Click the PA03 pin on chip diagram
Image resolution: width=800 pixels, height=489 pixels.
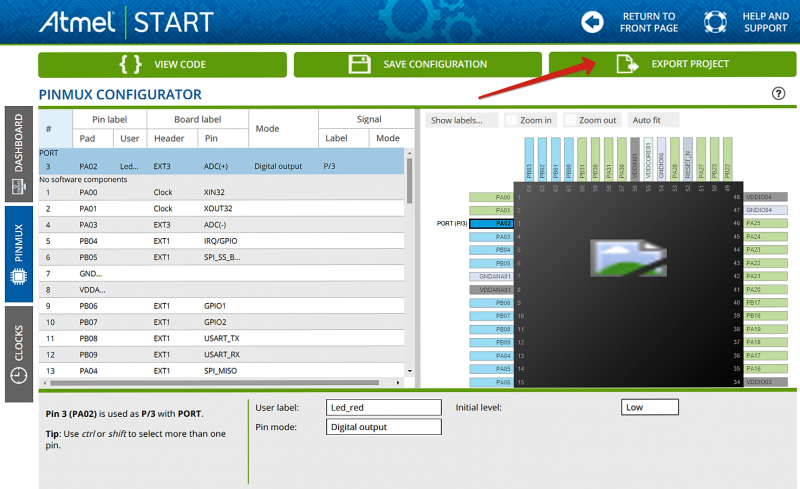pos(491,237)
